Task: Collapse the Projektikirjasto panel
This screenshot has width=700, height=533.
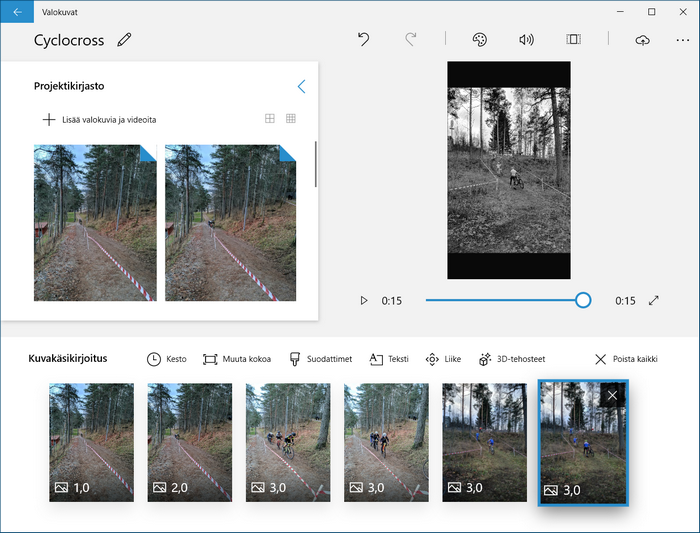Action: pyautogui.click(x=301, y=87)
